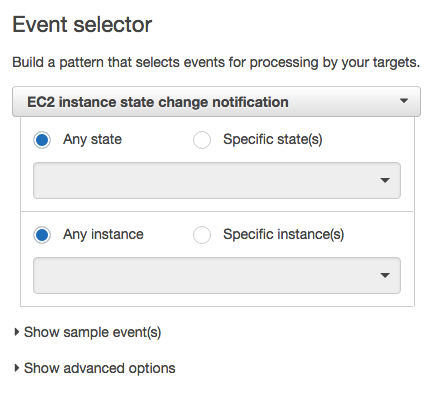This screenshot has height=395, width=446.
Task: Expand Show sample event(s)
Action: tap(87, 332)
